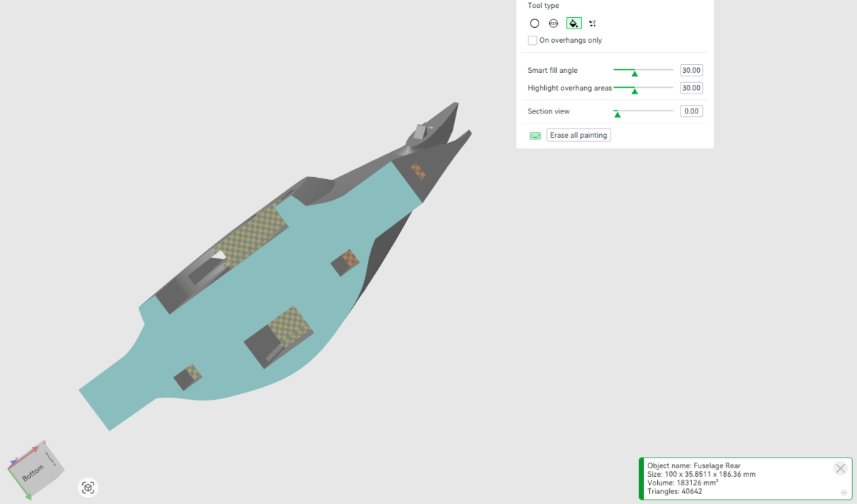The height and width of the screenshot is (504, 857).
Task: Click the 'Volume: 183126 mm³' text
Action: (x=682, y=483)
